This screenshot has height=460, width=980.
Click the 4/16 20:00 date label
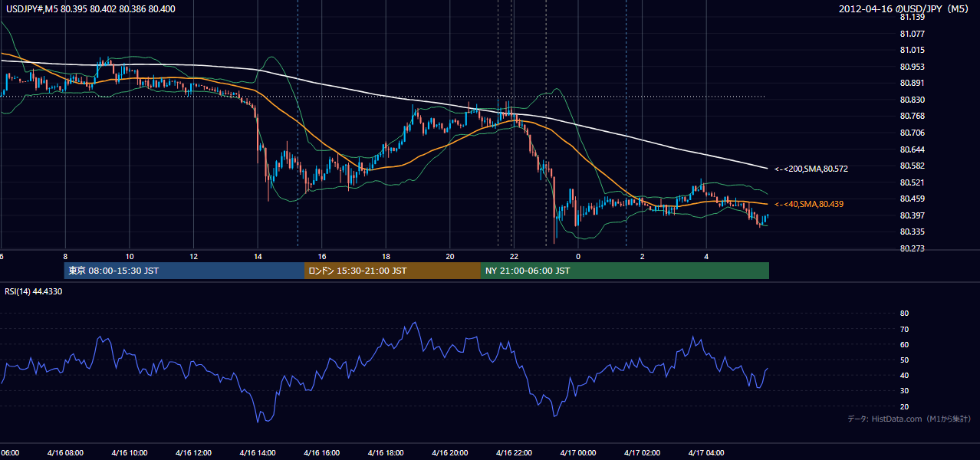pyautogui.click(x=450, y=452)
